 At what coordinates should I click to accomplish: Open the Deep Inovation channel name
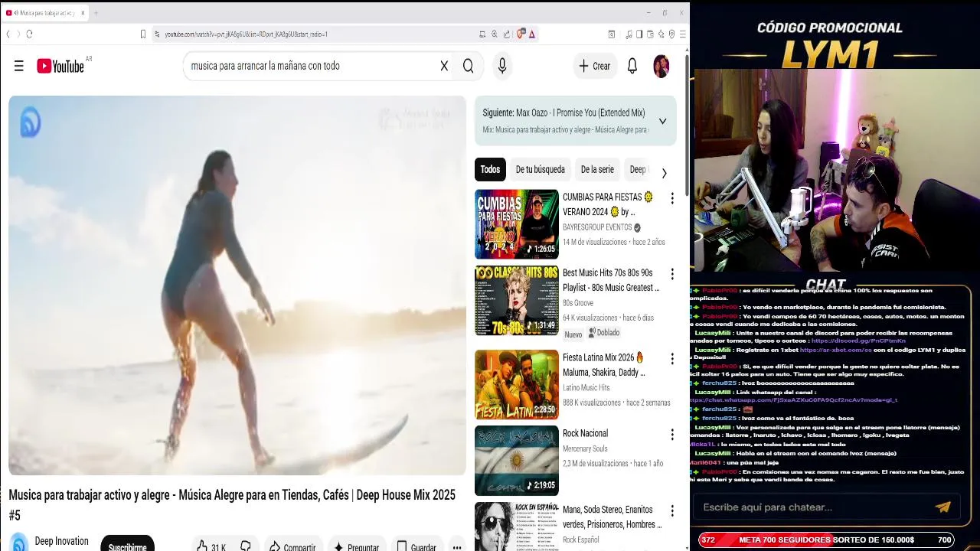coord(61,541)
